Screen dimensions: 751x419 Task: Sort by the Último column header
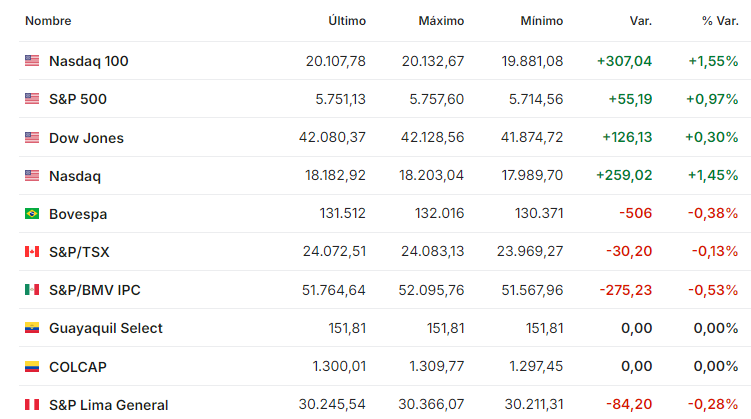(347, 21)
